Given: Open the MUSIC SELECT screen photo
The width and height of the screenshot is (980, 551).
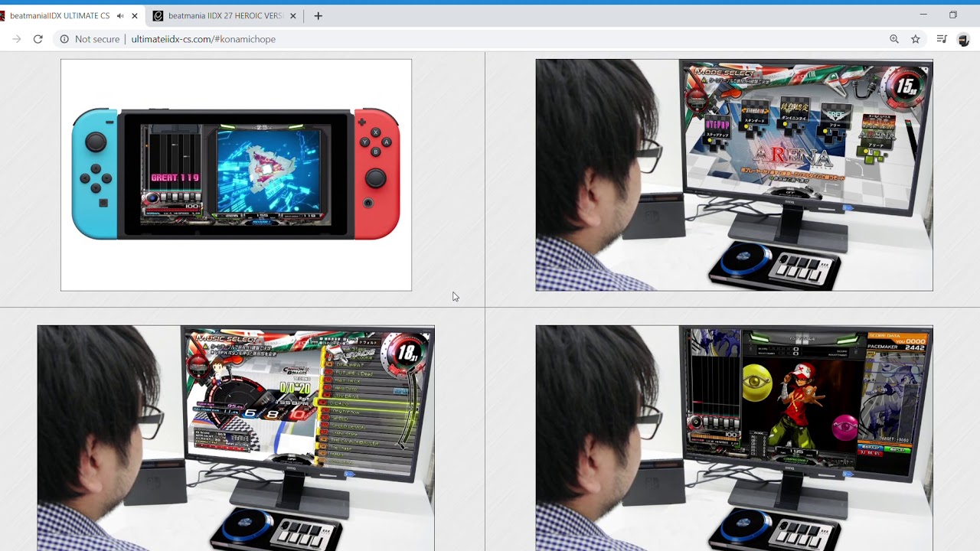Looking at the screenshot, I should coord(236,438).
